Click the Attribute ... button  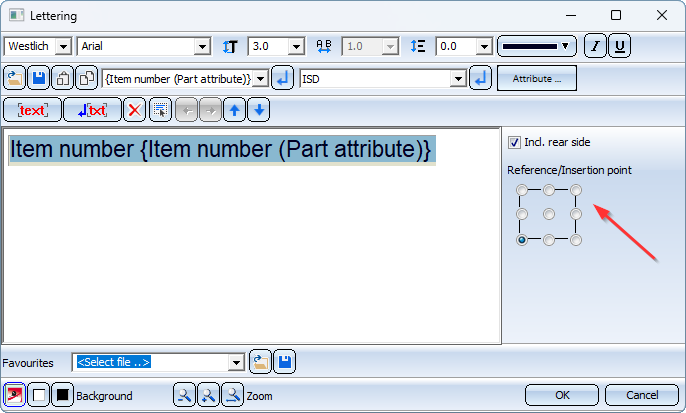537,79
